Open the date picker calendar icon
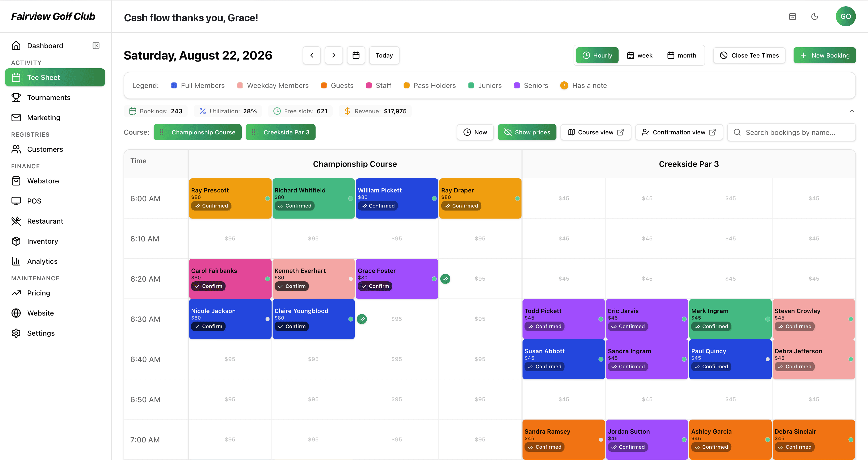The width and height of the screenshot is (868, 460). pyautogui.click(x=356, y=55)
